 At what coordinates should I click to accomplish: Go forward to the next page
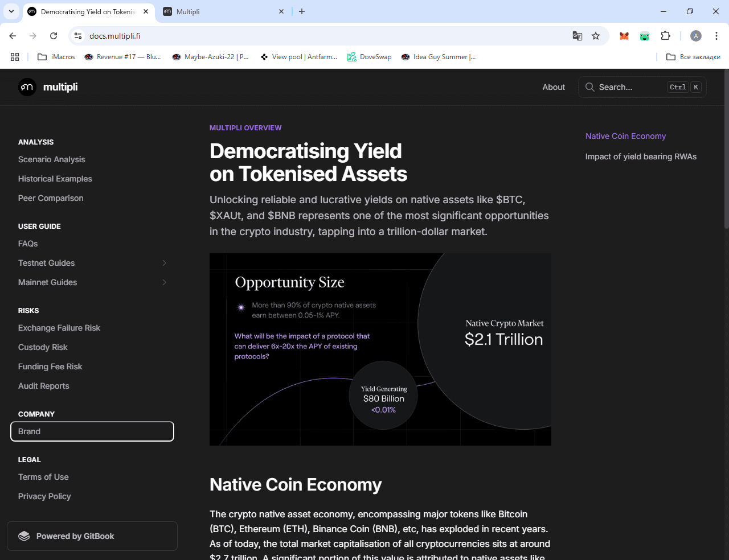33,36
